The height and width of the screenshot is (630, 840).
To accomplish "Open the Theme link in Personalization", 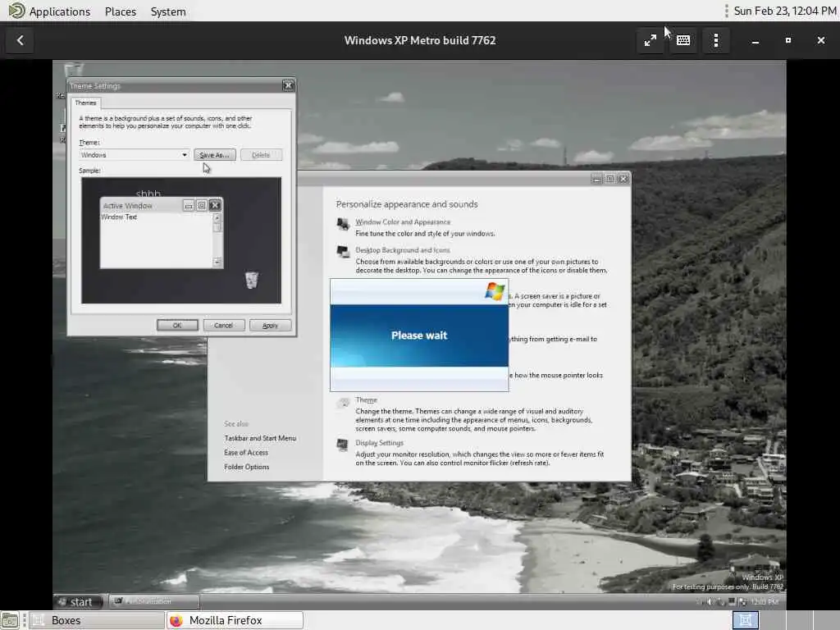I will (x=367, y=400).
